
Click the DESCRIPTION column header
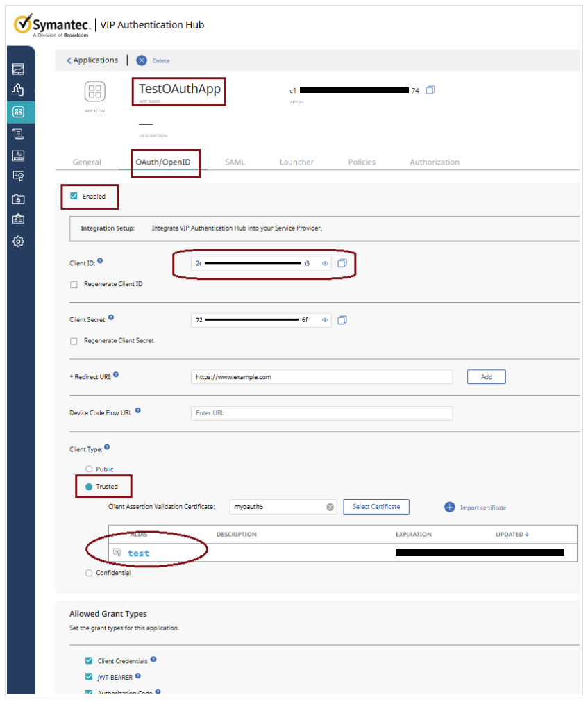coord(236,534)
